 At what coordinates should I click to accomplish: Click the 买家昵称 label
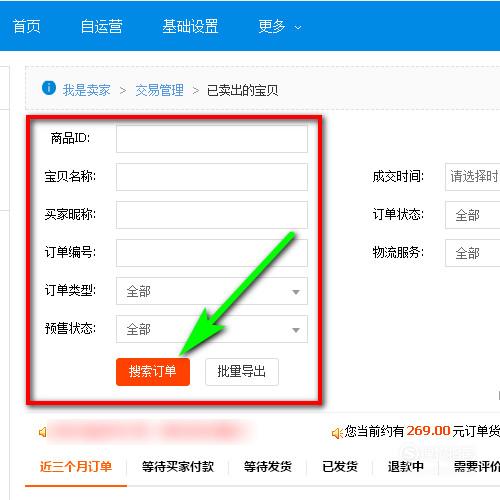(70, 214)
